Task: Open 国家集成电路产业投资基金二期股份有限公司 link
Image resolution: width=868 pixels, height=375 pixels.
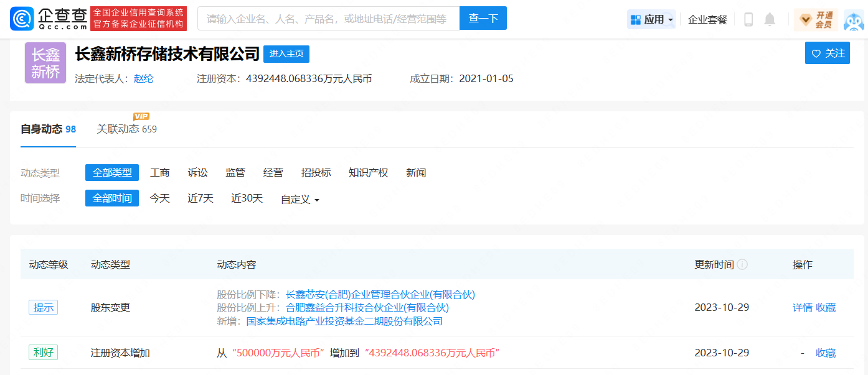Action: click(x=344, y=321)
